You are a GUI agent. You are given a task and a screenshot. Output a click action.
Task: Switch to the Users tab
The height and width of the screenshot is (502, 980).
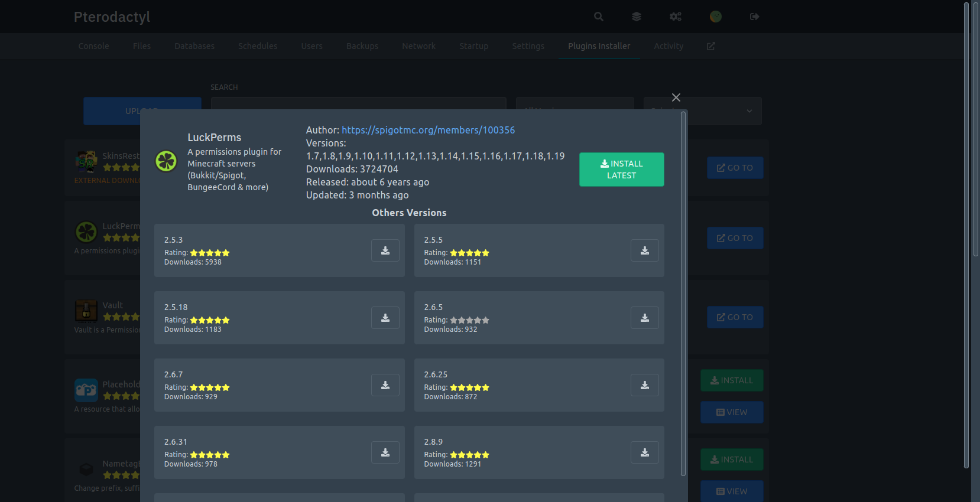(x=311, y=46)
